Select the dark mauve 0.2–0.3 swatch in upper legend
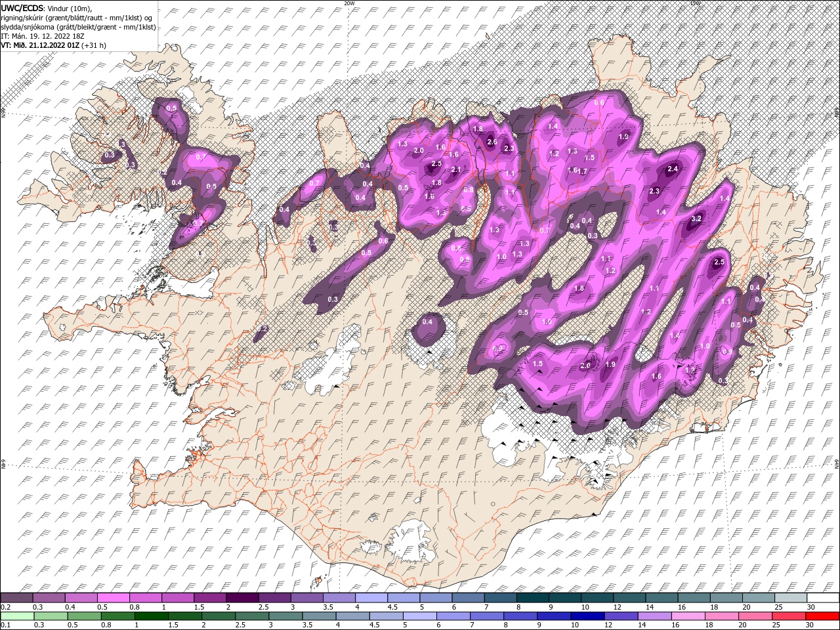This screenshot has height=630, width=840. click(17, 598)
